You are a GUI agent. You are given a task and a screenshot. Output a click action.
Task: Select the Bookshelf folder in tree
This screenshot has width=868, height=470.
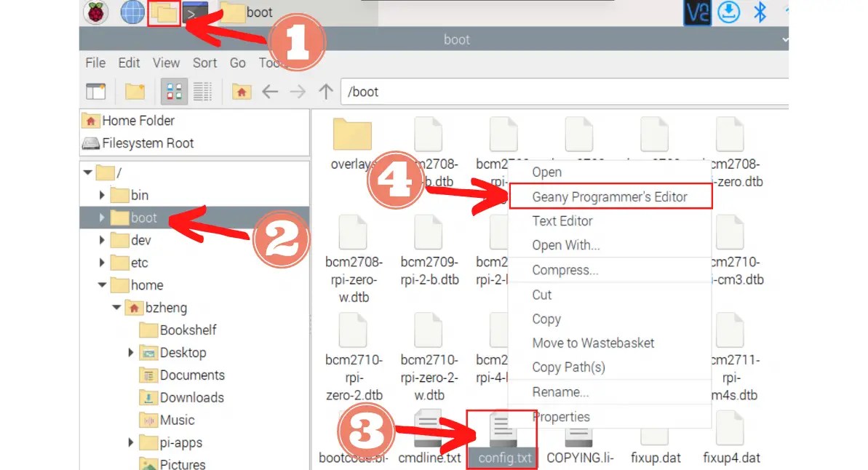[178, 330]
